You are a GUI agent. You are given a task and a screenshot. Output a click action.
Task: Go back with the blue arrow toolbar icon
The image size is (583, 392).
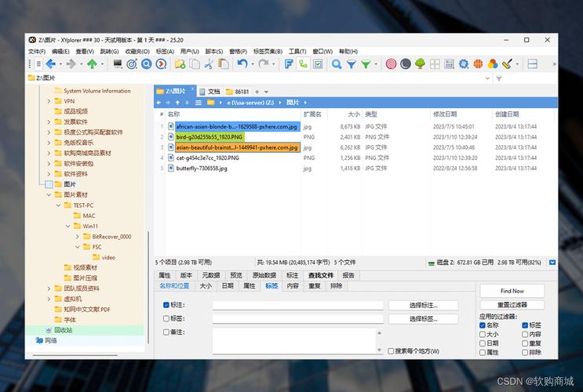tap(51, 64)
